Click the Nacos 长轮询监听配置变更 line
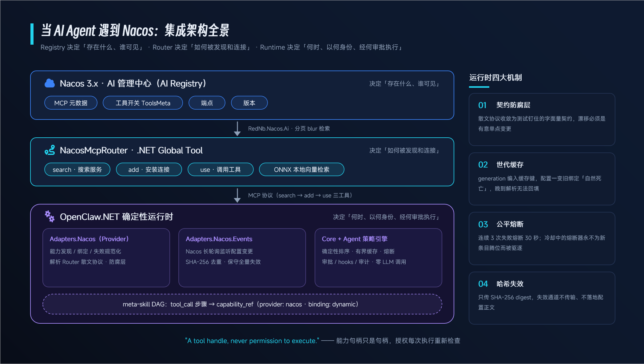The width and height of the screenshot is (644, 364). [219, 251]
